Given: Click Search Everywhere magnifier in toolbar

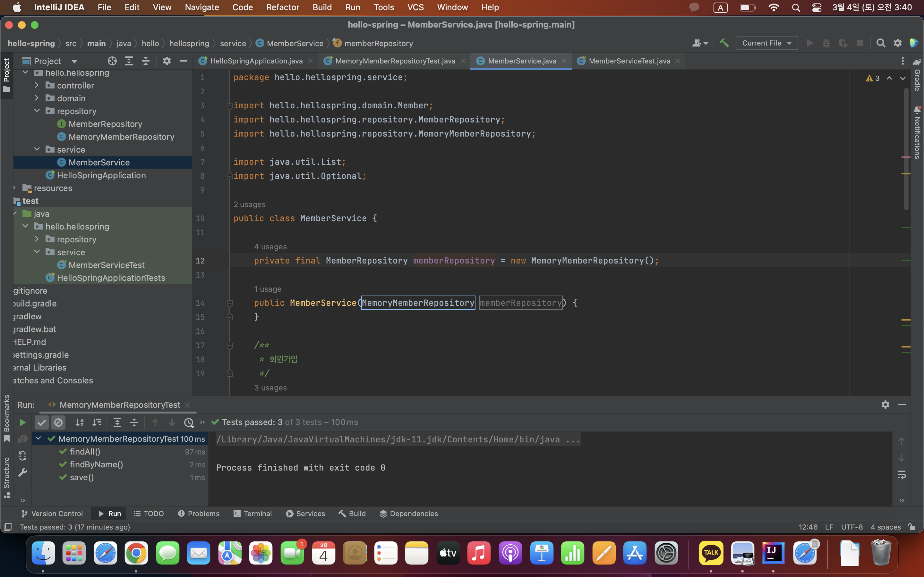Looking at the screenshot, I should (881, 43).
